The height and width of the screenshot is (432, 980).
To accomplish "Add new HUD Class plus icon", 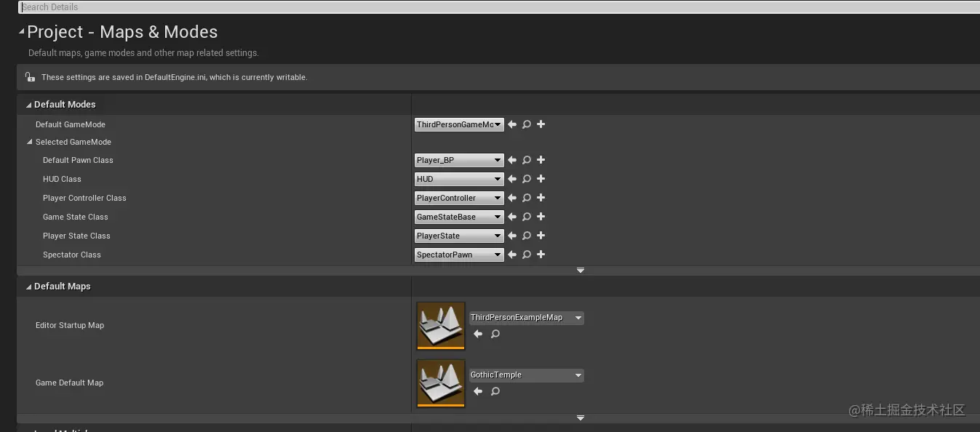I will tap(541, 179).
